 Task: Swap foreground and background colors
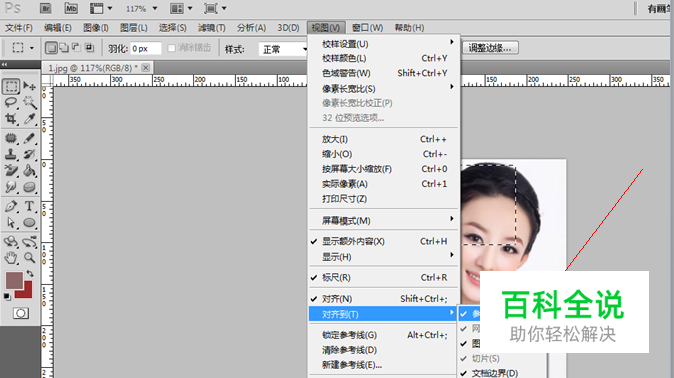[x=30, y=274]
